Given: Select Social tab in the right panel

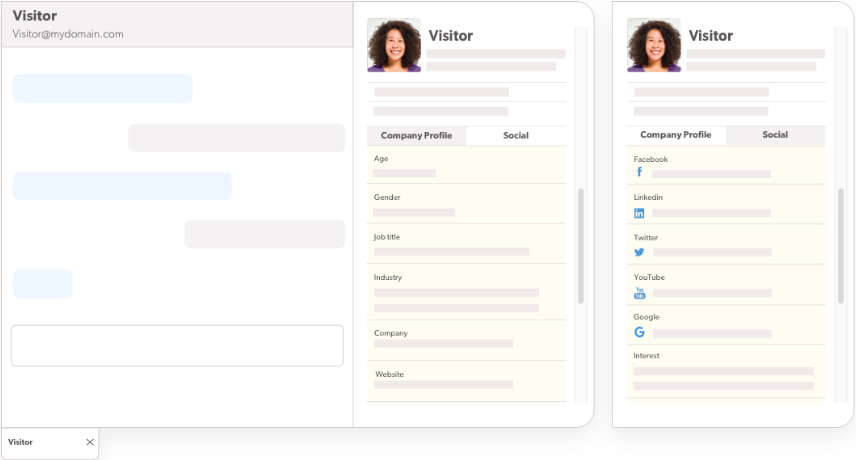Looking at the screenshot, I should point(775,135).
